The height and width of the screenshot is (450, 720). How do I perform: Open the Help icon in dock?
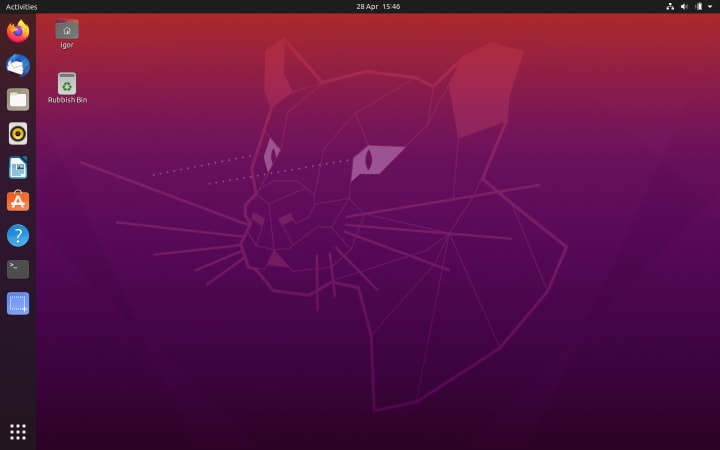pyautogui.click(x=18, y=236)
